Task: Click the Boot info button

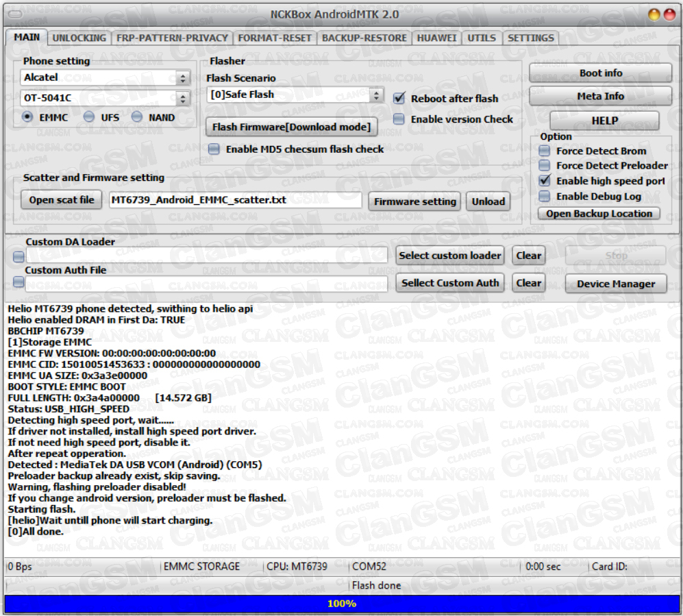Action: click(601, 73)
